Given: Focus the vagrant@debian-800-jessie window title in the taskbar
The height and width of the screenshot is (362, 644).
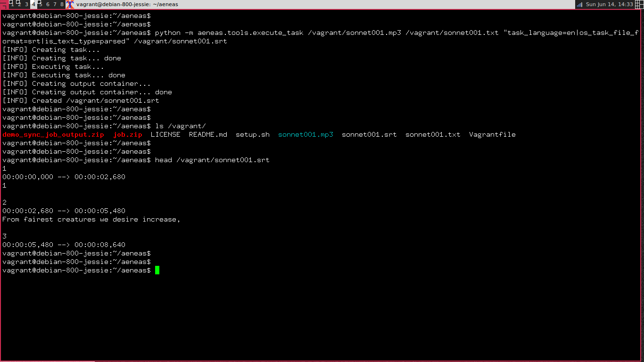Looking at the screenshot, I should [x=127, y=4].
